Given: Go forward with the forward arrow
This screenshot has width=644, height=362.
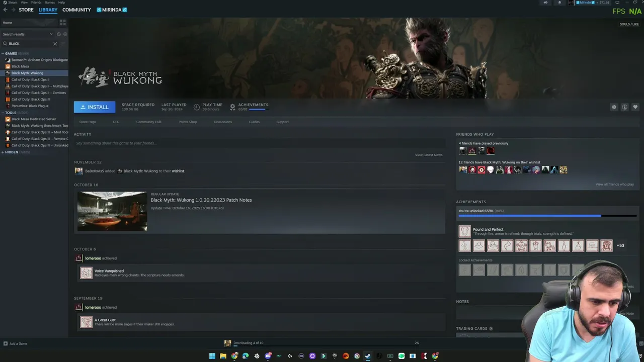Looking at the screenshot, I should tap(13, 10).
